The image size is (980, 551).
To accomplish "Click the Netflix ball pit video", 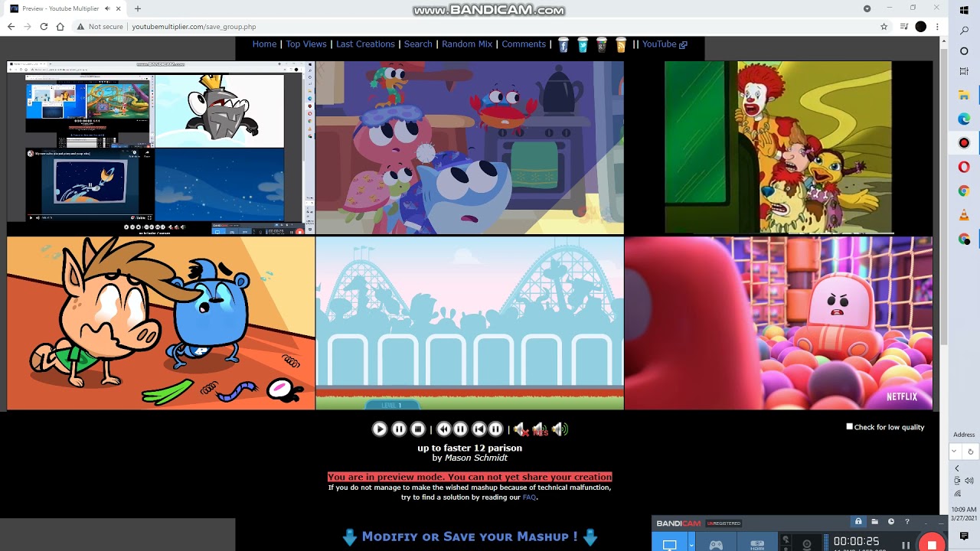I will [x=779, y=323].
